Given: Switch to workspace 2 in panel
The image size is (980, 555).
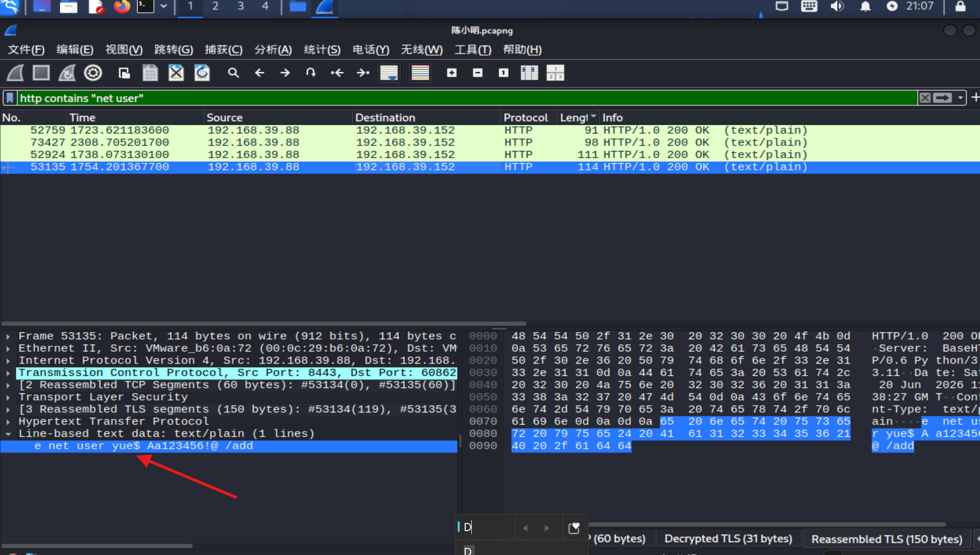Looking at the screenshot, I should pyautogui.click(x=215, y=7).
